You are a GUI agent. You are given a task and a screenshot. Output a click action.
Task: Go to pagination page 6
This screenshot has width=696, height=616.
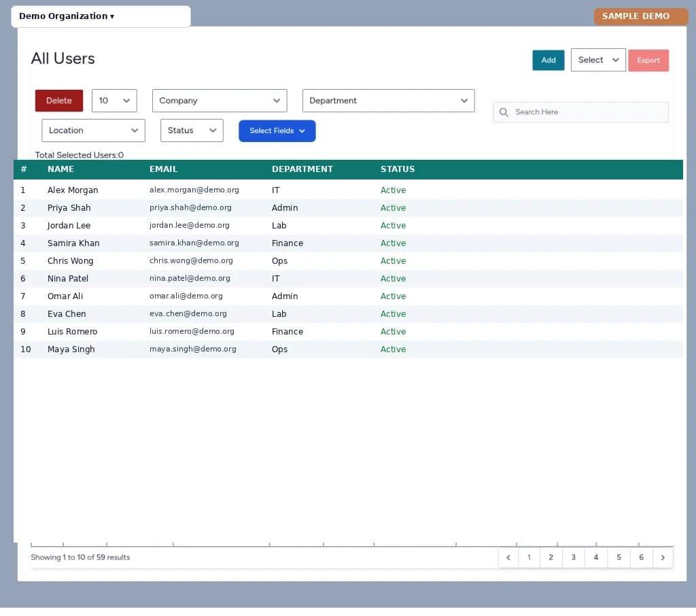[642, 558]
